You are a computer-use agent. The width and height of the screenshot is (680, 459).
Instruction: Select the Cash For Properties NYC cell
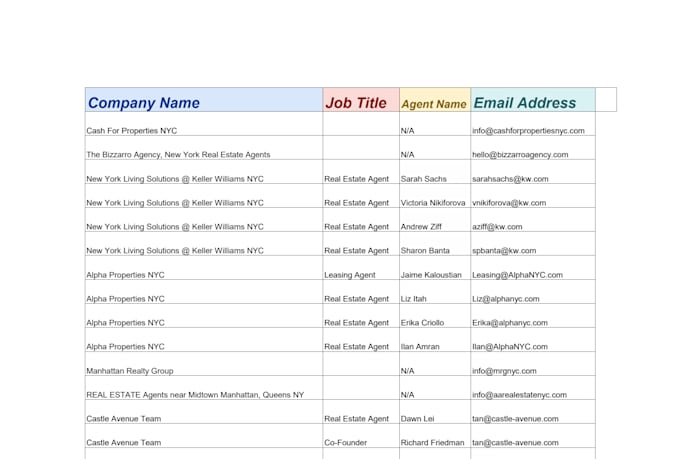(204, 124)
